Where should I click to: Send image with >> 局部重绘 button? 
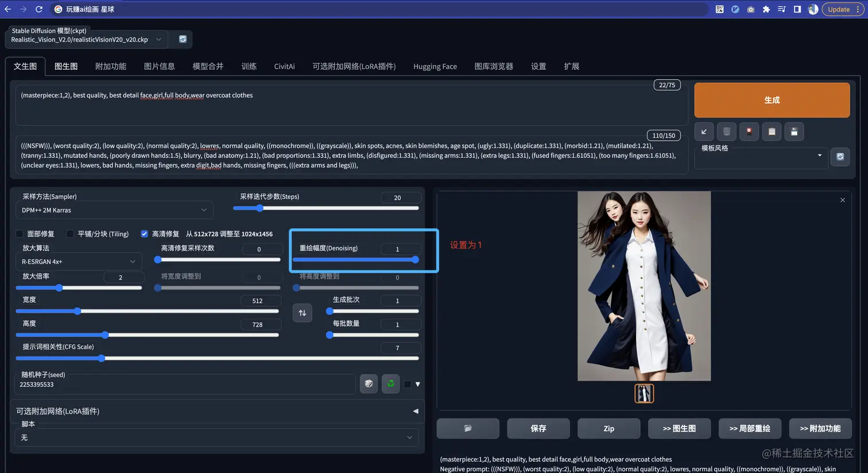click(750, 428)
